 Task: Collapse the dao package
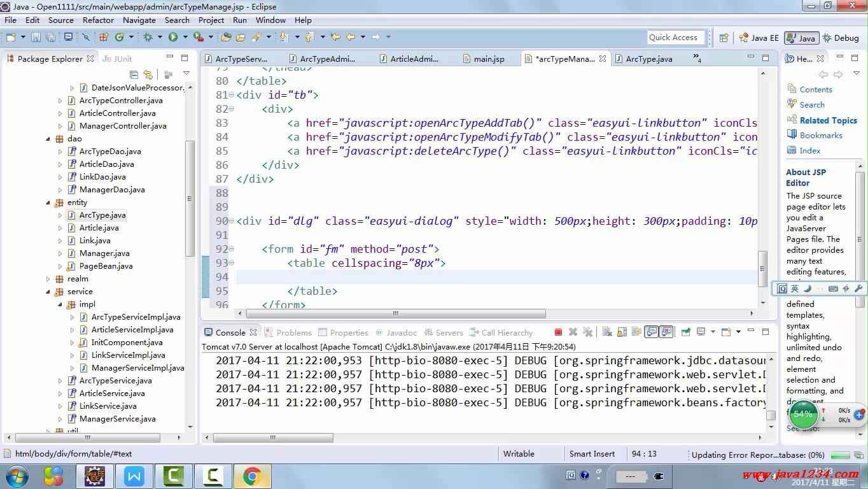[48, 139]
